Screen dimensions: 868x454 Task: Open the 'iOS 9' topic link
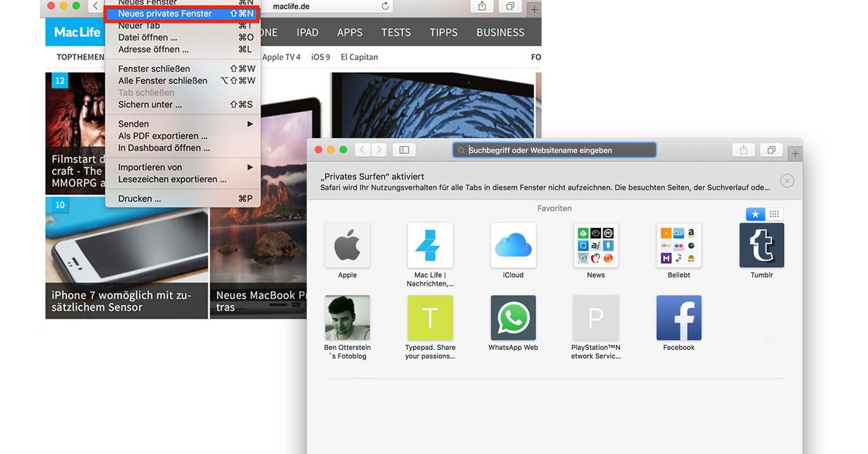pyautogui.click(x=320, y=57)
